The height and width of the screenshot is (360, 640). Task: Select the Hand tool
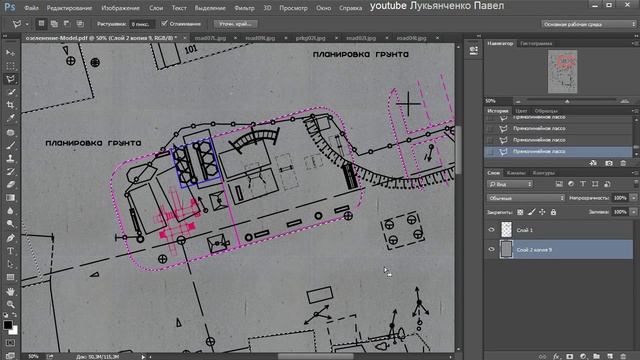[x=11, y=291]
